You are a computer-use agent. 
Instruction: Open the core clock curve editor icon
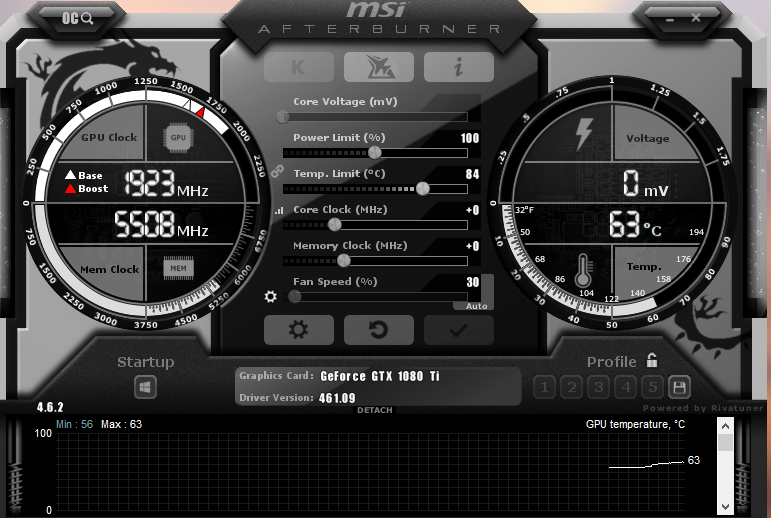coord(279,211)
